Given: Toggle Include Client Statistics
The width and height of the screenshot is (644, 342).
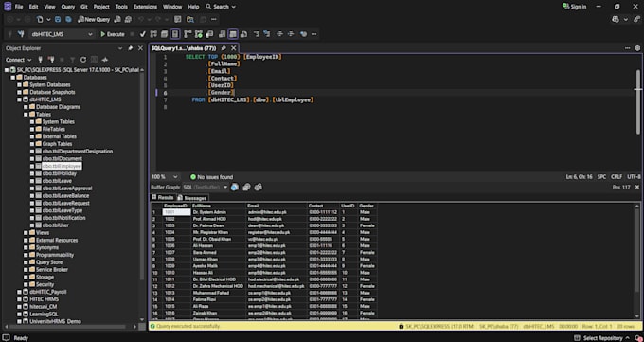Looking at the screenshot, I should tap(209, 34).
